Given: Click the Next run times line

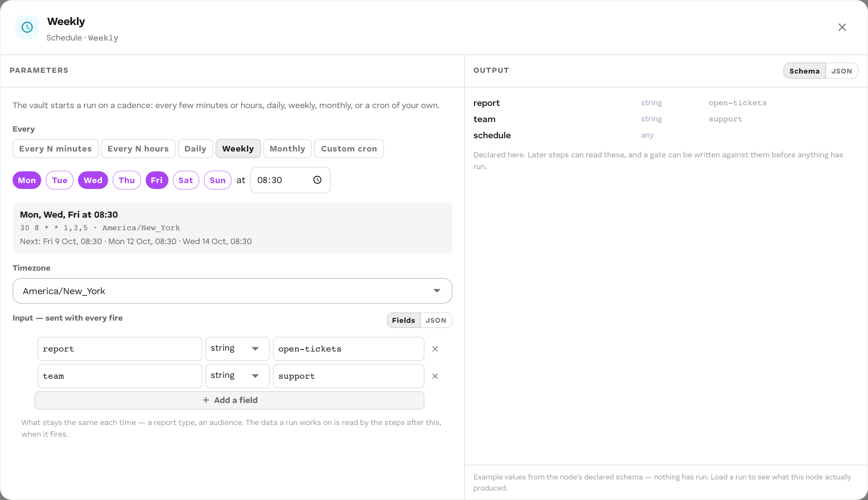Looking at the screenshot, I should click(x=136, y=242).
